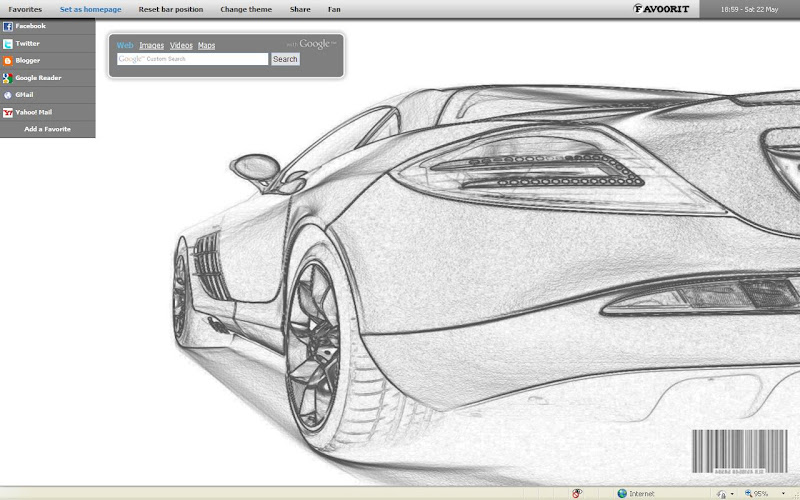Open the security lock dropdown in status bar
The height and width of the screenshot is (500, 800).
(x=731, y=493)
